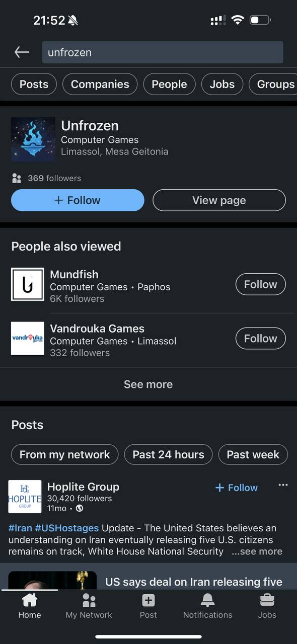
Task: Select the Posts filter chip
Action: coord(34,84)
